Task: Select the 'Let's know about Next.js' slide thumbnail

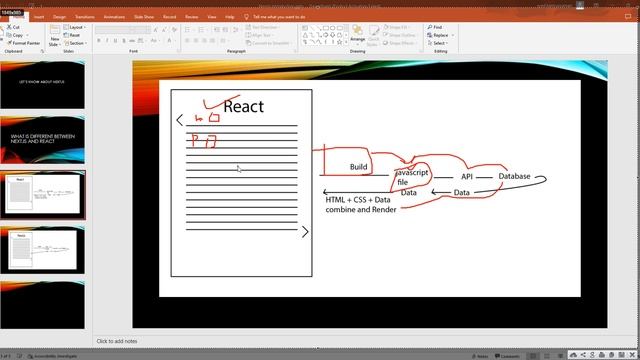Action: click(x=42, y=84)
